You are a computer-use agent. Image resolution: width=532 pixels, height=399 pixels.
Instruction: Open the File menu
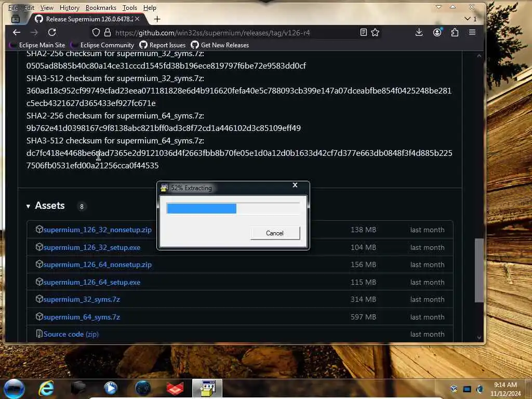(13, 7)
